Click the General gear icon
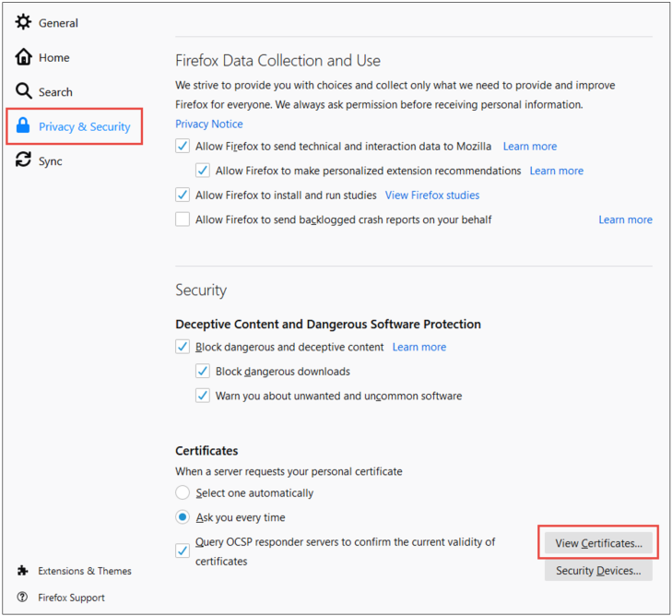The width and height of the screenshot is (672, 616). point(23,22)
